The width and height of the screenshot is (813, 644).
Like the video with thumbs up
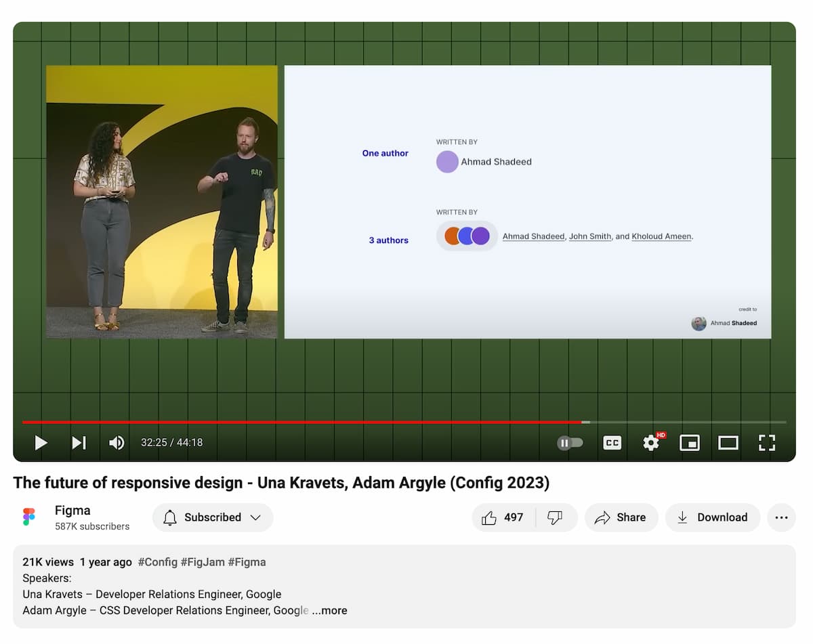pos(503,517)
